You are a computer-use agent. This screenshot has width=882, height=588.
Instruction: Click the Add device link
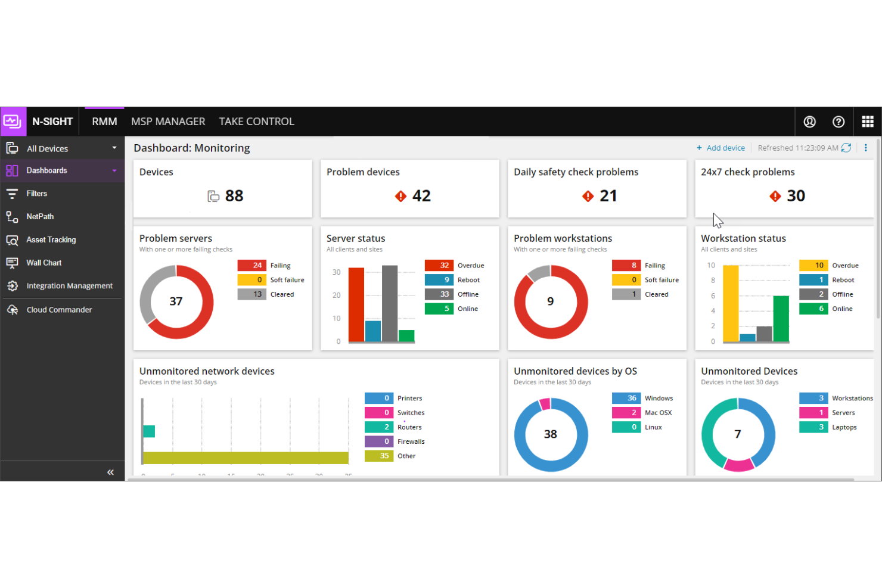click(x=720, y=148)
